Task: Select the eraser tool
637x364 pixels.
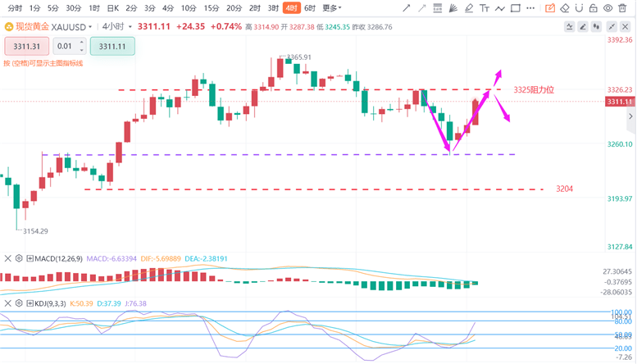Action: (565, 8)
